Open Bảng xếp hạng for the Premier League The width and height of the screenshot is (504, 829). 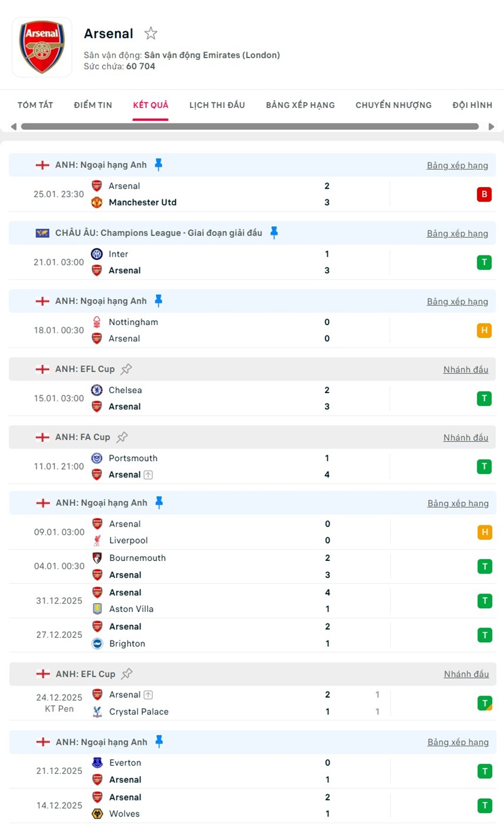click(457, 165)
